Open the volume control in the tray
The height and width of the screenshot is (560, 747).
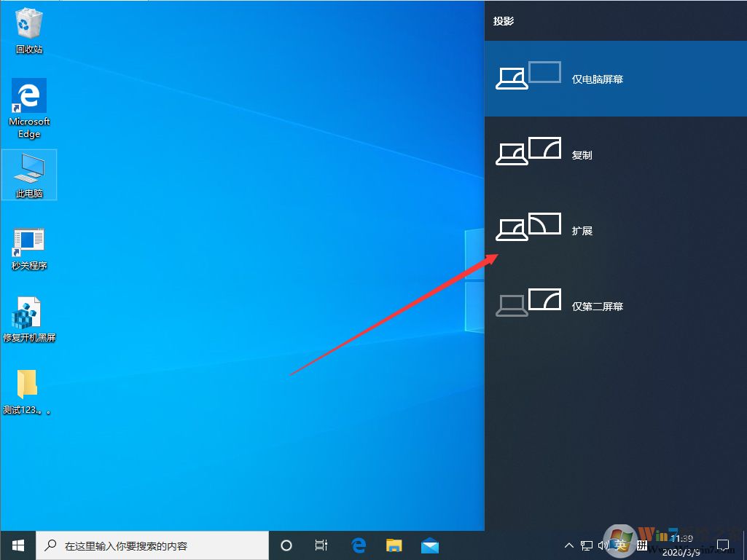(x=605, y=545)
